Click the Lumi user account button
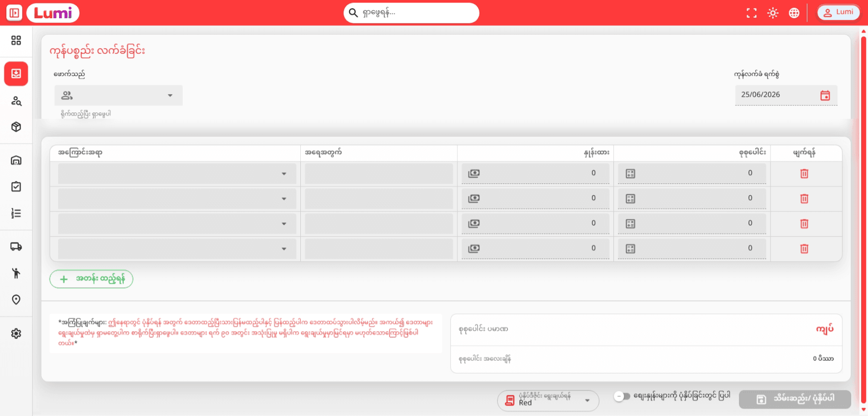 point(838,12)
